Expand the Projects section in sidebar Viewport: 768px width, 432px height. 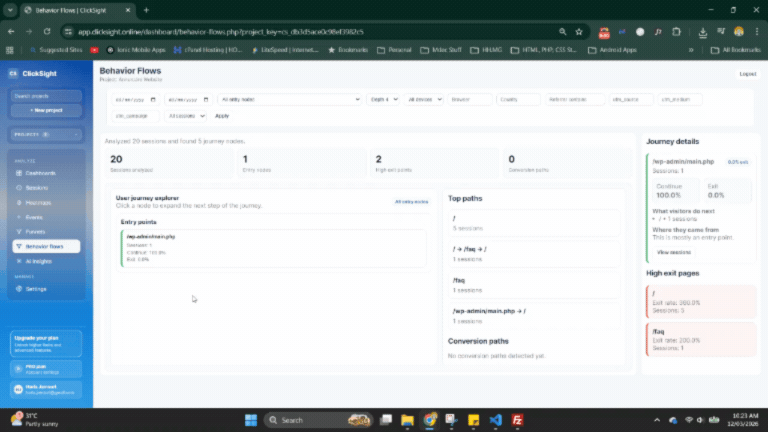click(46, 134)
